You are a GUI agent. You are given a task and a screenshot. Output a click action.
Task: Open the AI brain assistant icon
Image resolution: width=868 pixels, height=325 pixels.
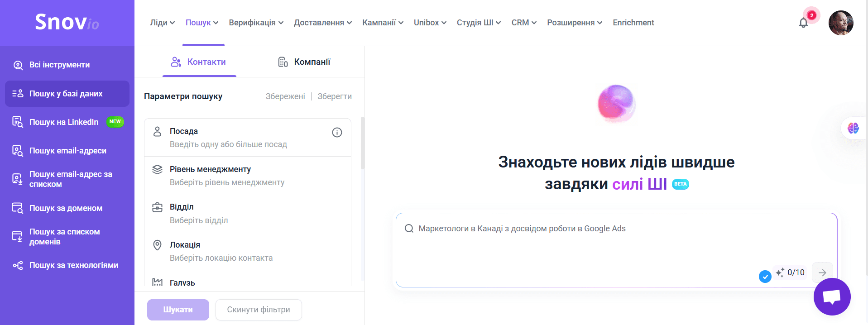click(x=853, y=128)
